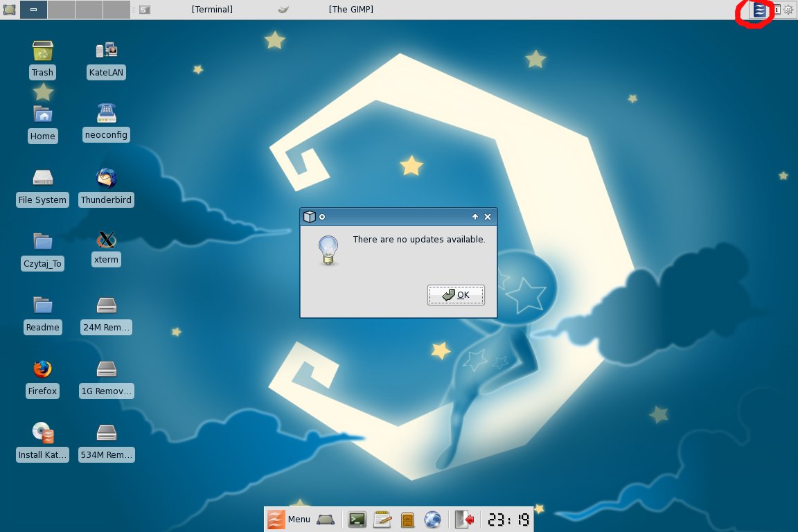798x532 pixels.
Task: Switch to the [Terminal] taskbar entry
Action: [212, 9]
